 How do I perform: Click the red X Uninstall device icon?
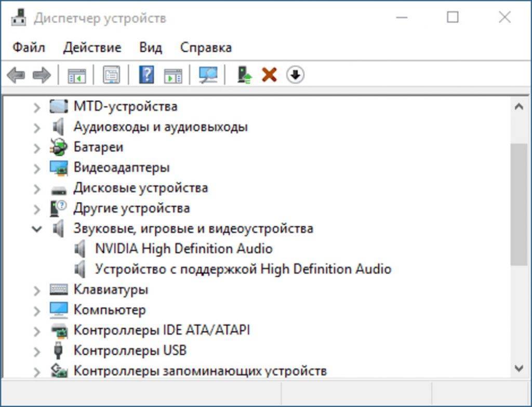click(269, 75)
